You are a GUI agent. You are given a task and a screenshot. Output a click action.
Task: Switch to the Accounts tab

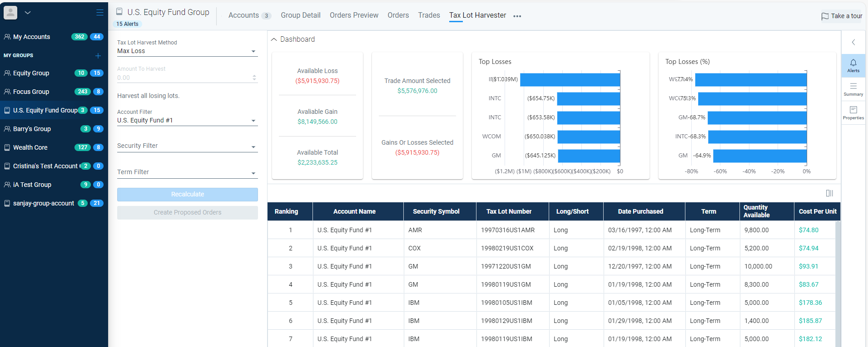(249, 15)
